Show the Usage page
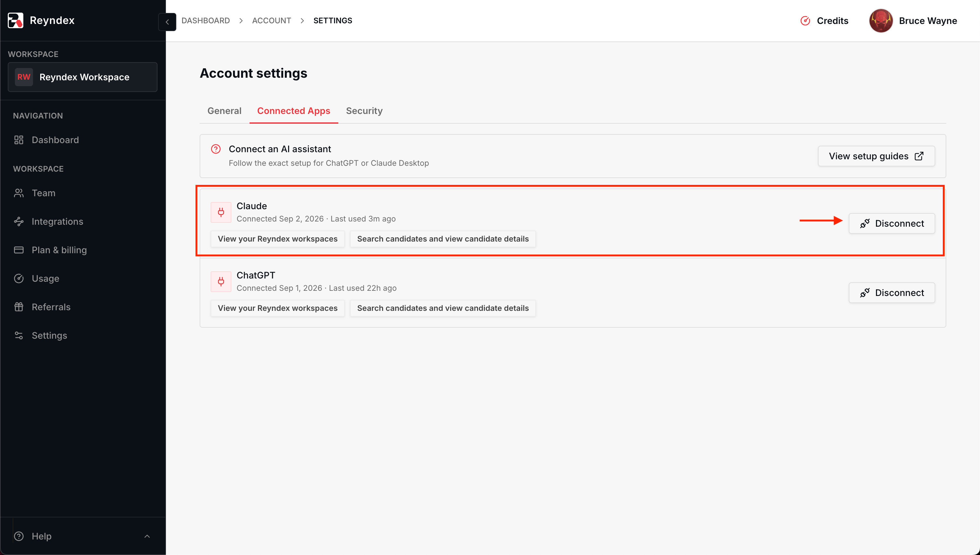 point(82,279)
